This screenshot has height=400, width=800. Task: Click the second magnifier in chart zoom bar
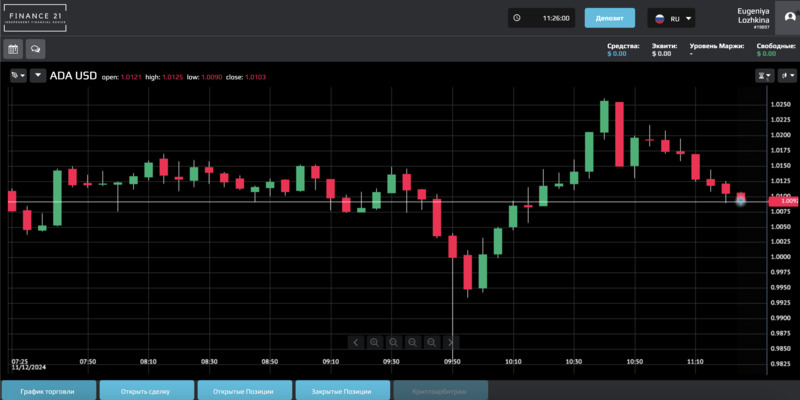coord(393,342)
